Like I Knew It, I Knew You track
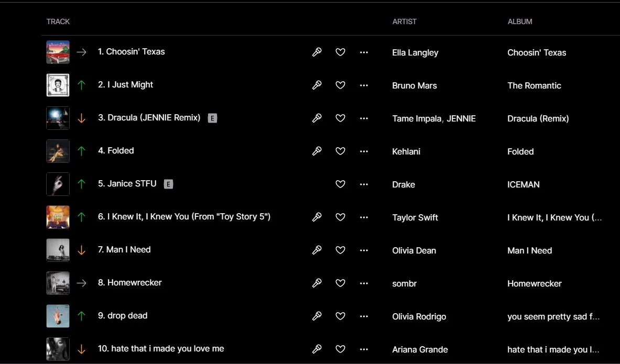 [341, 217]
